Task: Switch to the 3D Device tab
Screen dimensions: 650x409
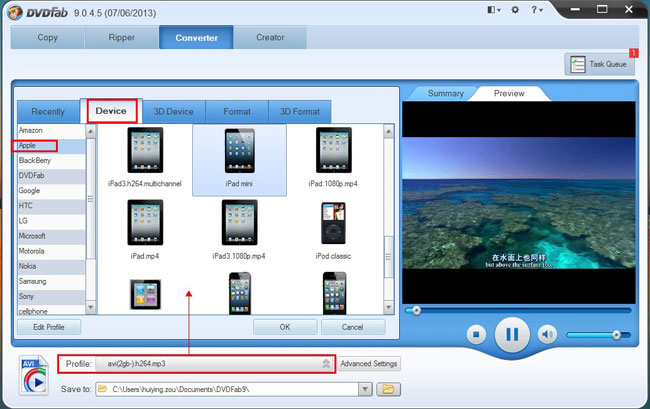Action: (x=174, y=111)
